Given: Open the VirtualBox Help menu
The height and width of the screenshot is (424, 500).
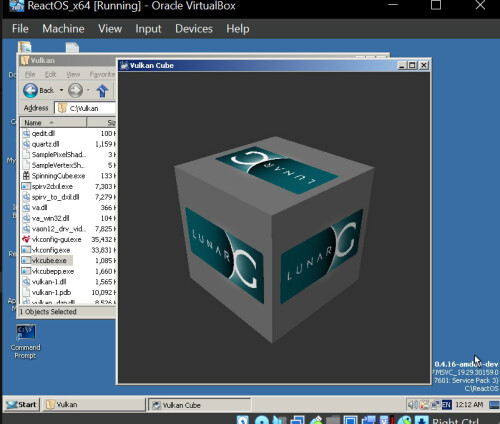Looking at the screenshot, I should point(238,29).
